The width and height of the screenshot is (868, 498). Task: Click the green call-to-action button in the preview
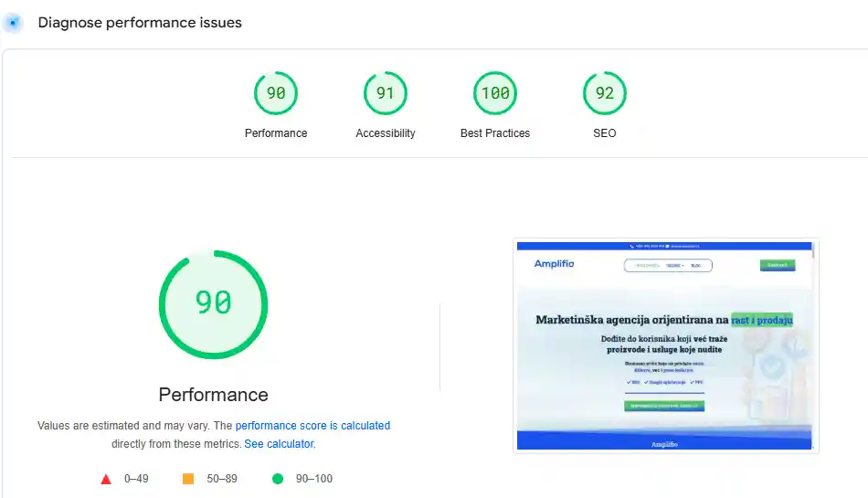[664, 406]
